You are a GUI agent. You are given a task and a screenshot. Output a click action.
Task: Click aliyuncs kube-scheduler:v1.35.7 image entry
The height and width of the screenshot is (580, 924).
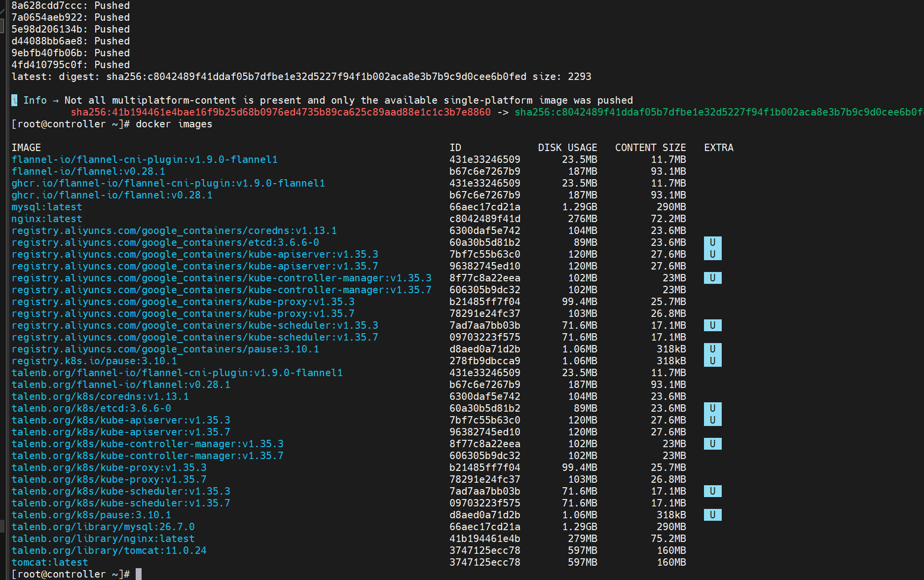(x=195, y=337)
